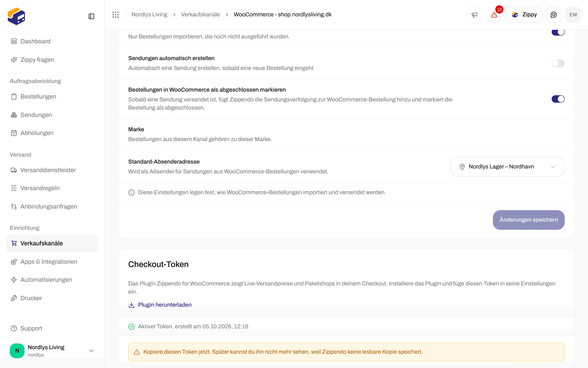
Task: Click the Sendungen boxes icon
Action: click(14, 115)
